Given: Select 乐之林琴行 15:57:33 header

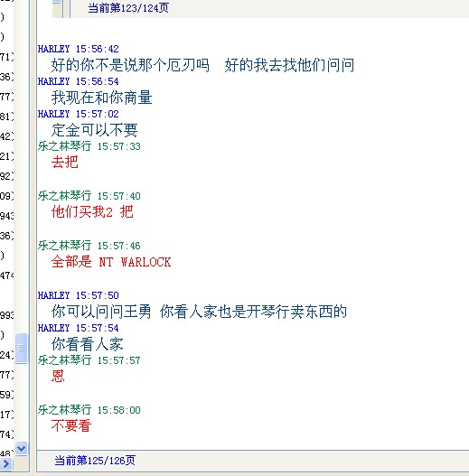Looking at the screenshot, I should (x=89, y=146).
